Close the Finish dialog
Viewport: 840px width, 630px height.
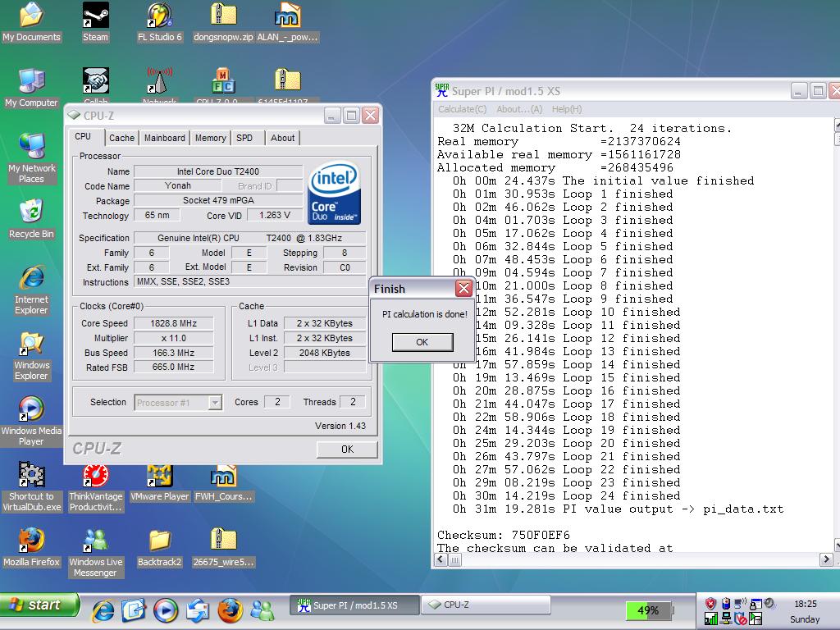pos(463,288)
